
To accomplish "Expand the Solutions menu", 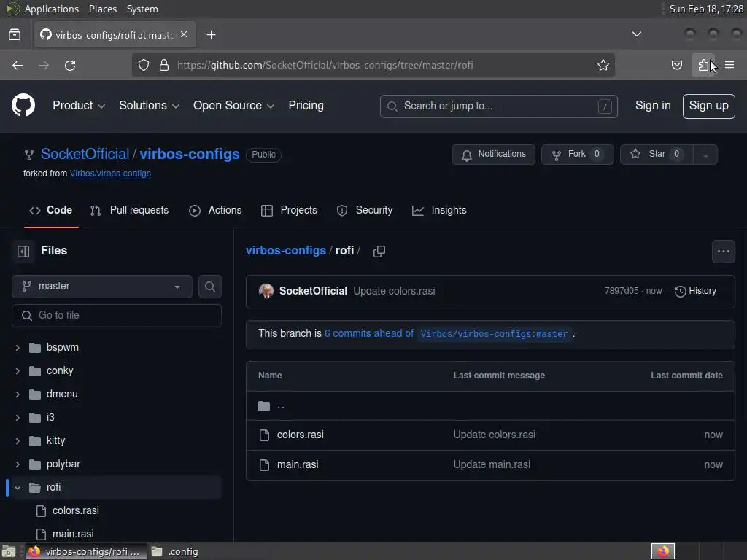I will (149, 105).
